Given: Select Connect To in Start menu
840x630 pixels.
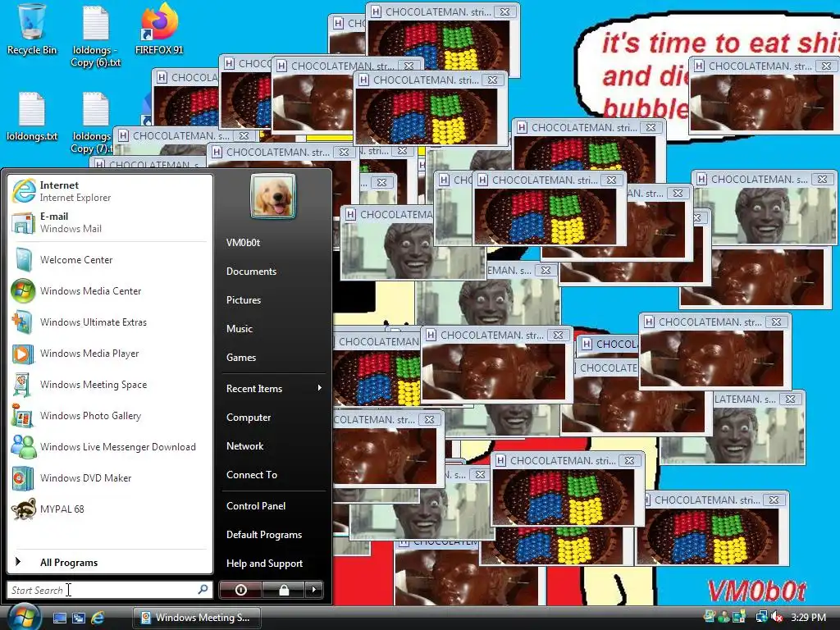Looking at the screenshot, I should click(x=274, y=475).
